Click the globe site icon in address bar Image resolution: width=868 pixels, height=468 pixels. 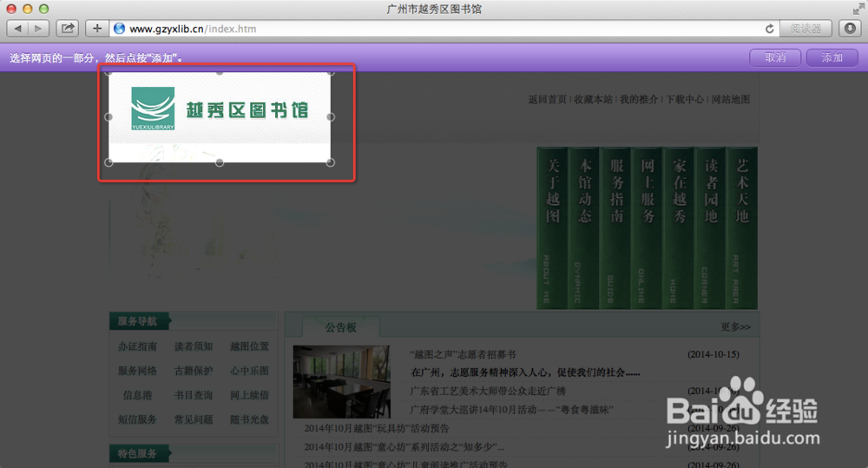tap(119, 29)
